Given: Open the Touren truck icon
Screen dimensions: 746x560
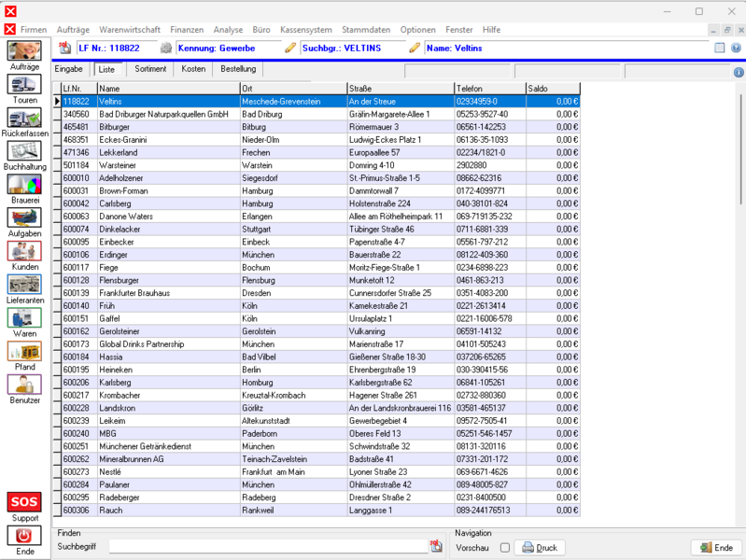Looking at the screenshot, I should [x=23, y=84].
